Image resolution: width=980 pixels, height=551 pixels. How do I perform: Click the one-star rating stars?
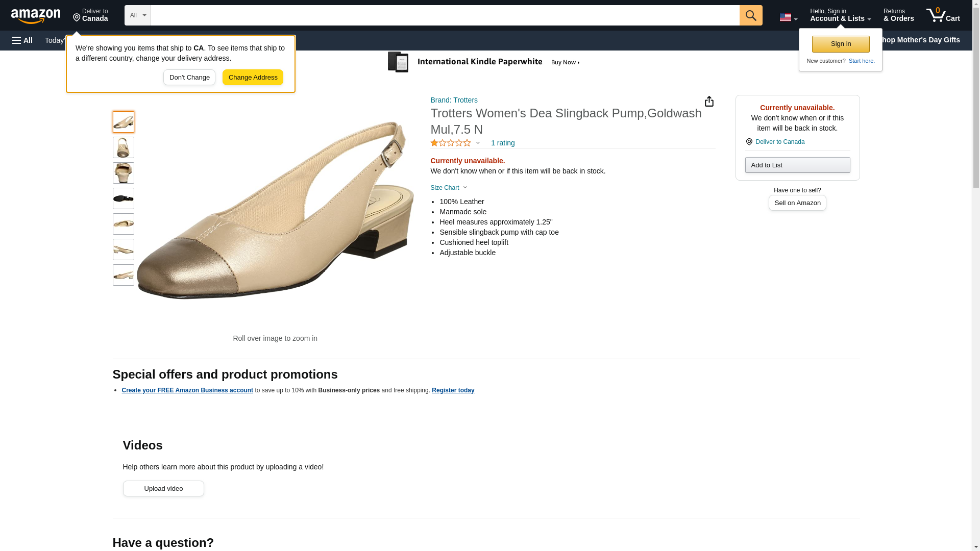(x=451, y=143)
